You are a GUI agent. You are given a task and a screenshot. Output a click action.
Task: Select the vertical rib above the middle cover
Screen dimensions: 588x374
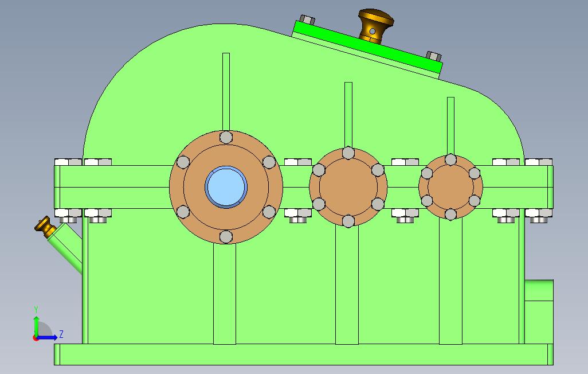coord(348,115)
